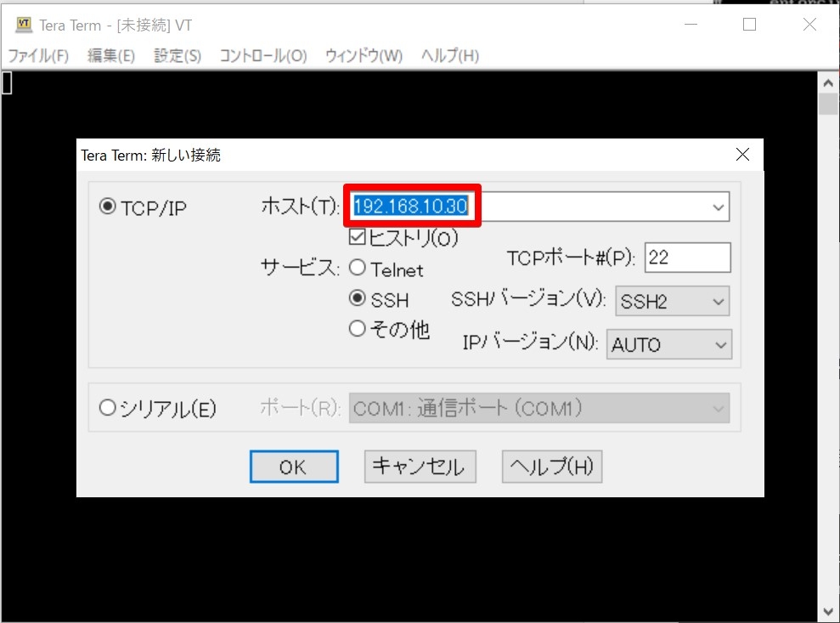Image resolution: width=840 pixels, height=623 pixels.
Task: Open the SSHバージョン(V) SSH2 dropdown
Action: (x=673, y=302)
